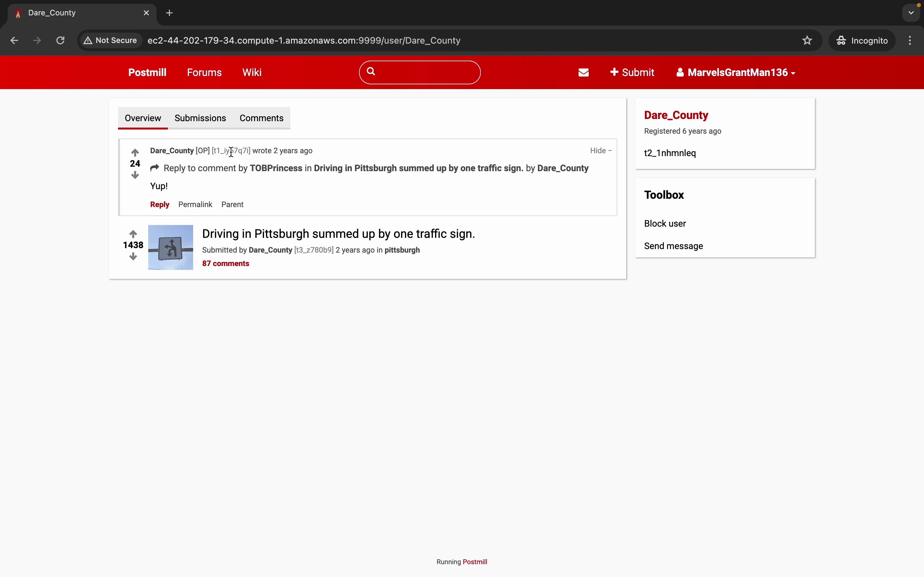Open the tab search chevron
Image resolution: width=924 pixels, height=577 pixels.
pos(911,13)
